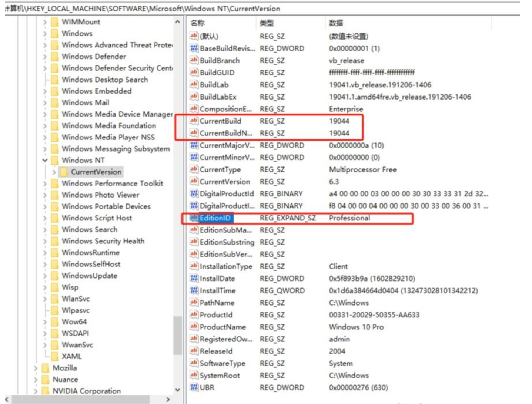
Task: Click the tree scrollbar up arrow
Action: (178, 22)
